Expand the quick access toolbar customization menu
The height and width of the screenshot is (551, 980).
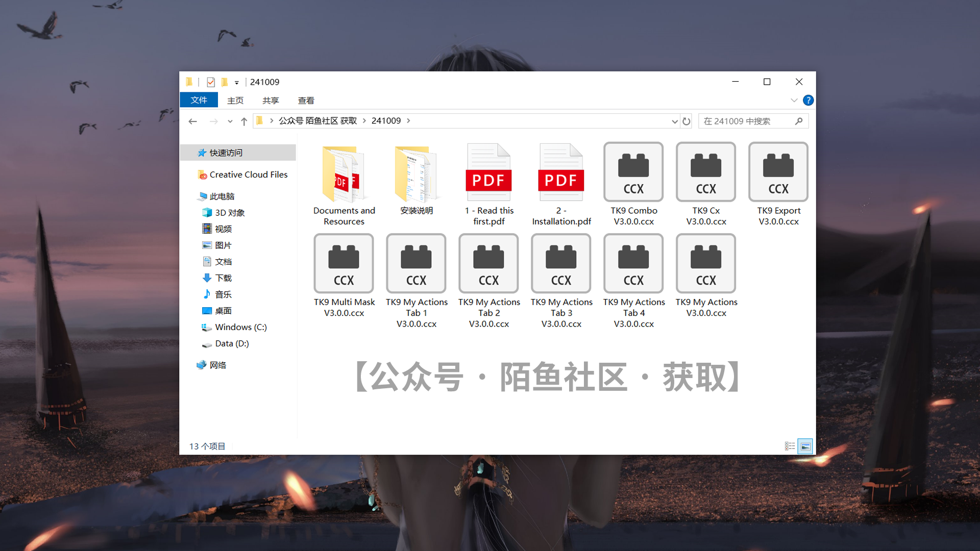pos(237,82)
